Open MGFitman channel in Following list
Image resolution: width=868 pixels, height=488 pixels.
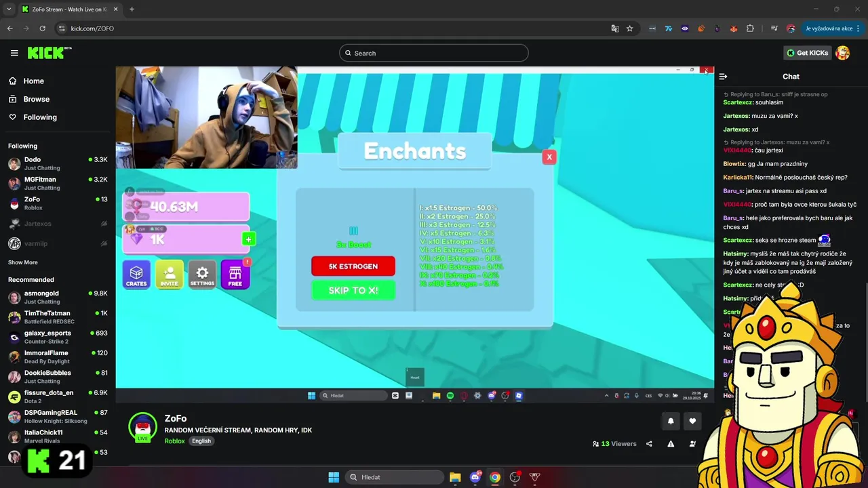click(x=58, y=184)
